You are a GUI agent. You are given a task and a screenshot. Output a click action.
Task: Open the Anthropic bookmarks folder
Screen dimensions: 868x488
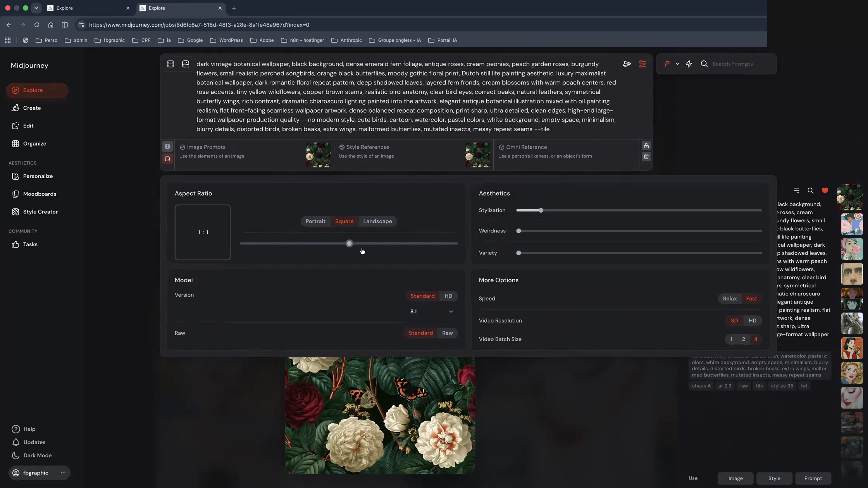point(346,40)
